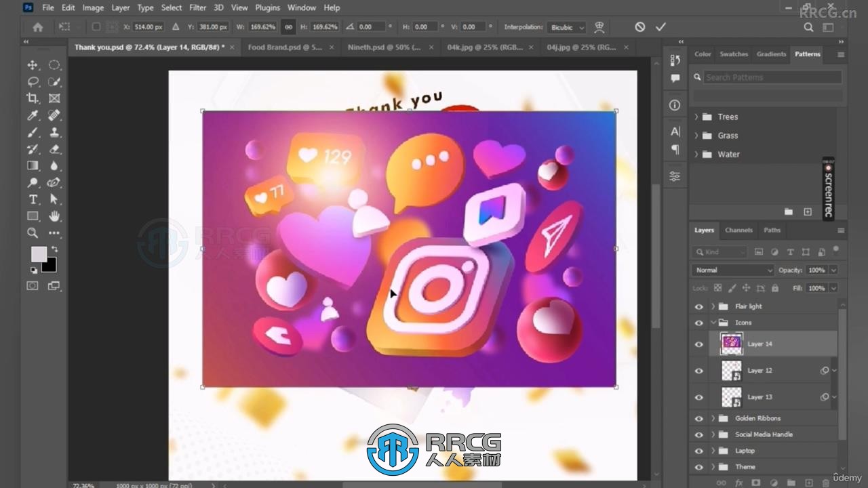868x488 pixels.
Task: Toggle the reference point checkbox
Action: [96, 27]
